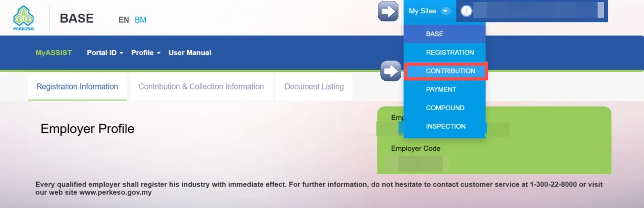Open the Contribution & Collection Information tab
The height and width of the screenshot is (208, 644).
tap(201, 87)
